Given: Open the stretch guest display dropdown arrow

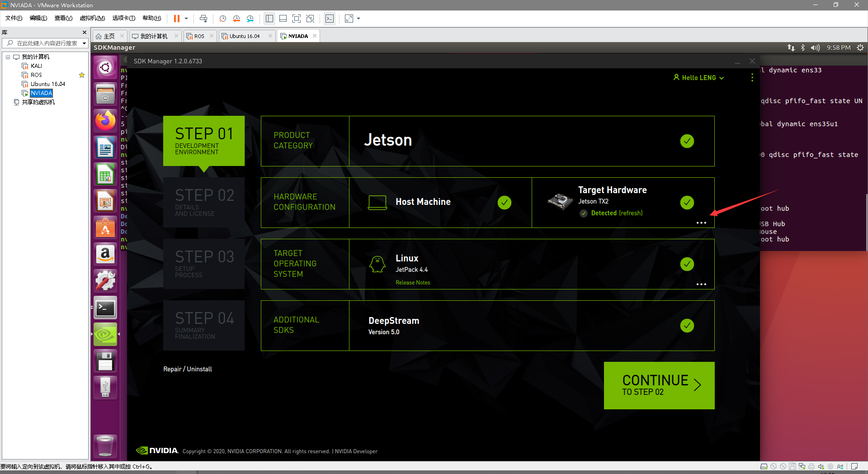Looking at the screenshot, I should [x=359, y=19].
